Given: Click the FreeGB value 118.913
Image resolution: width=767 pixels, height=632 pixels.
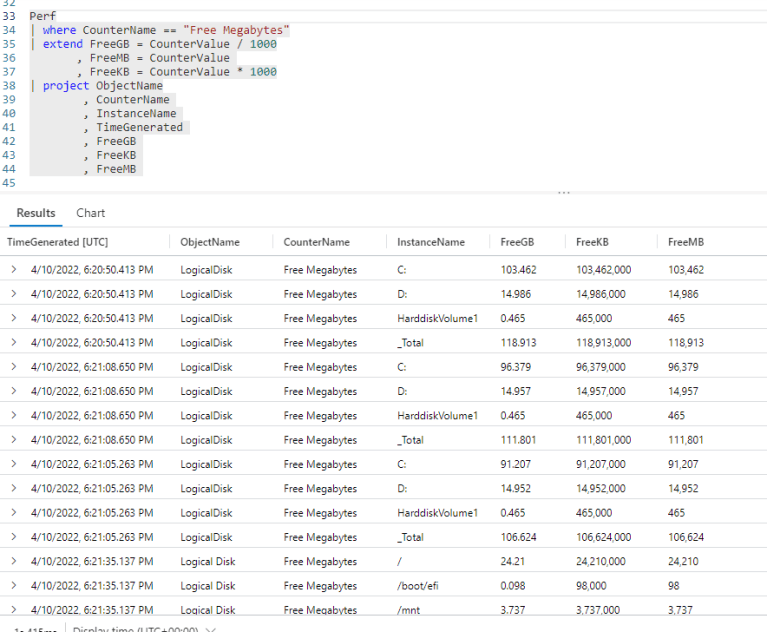Looking at the screenshot, I should (518, 342).
